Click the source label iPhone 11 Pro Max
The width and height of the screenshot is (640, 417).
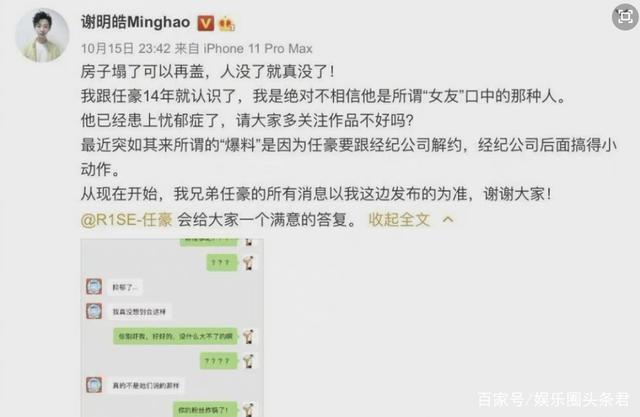[x=258, y=49]
